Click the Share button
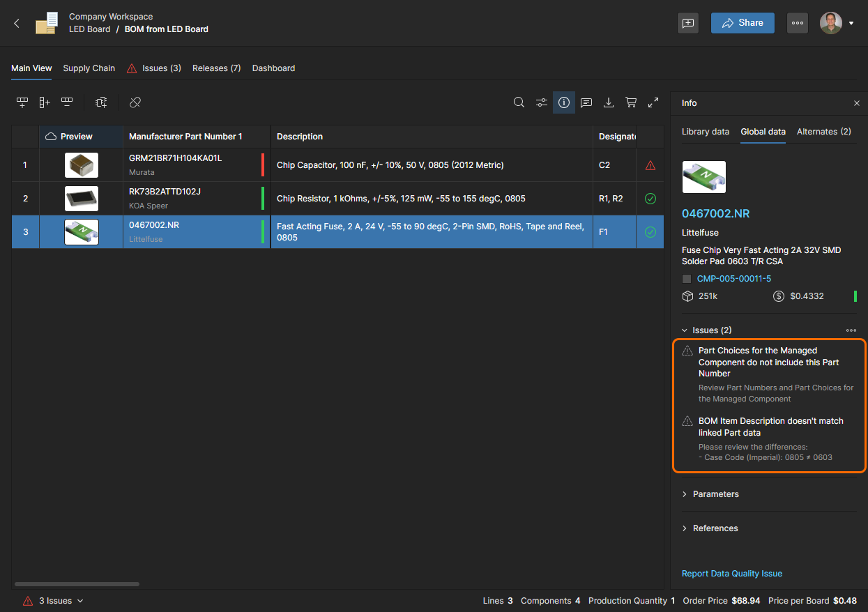The height and width of the screenshot is (612, 868). (x=743, y=23)
